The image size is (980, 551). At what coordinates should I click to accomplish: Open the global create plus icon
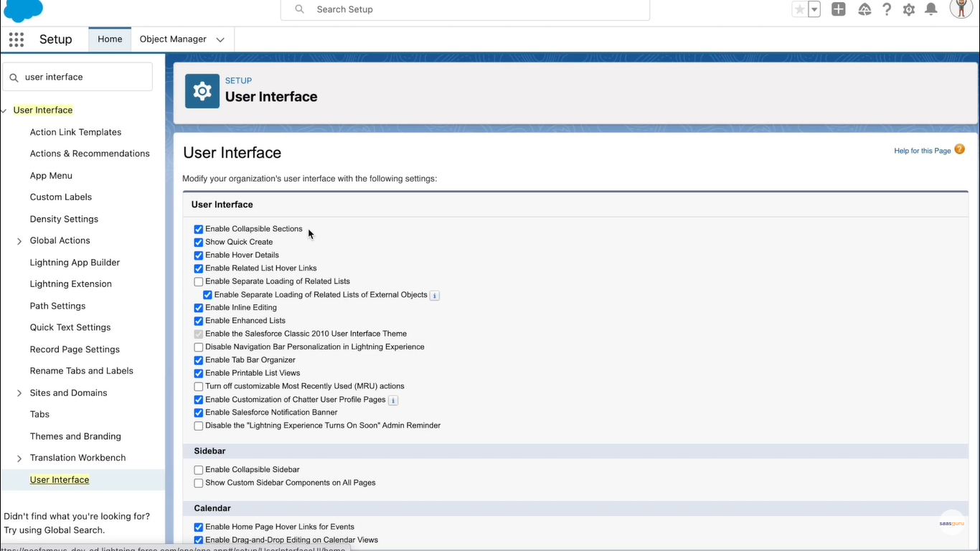click(838, 9)
